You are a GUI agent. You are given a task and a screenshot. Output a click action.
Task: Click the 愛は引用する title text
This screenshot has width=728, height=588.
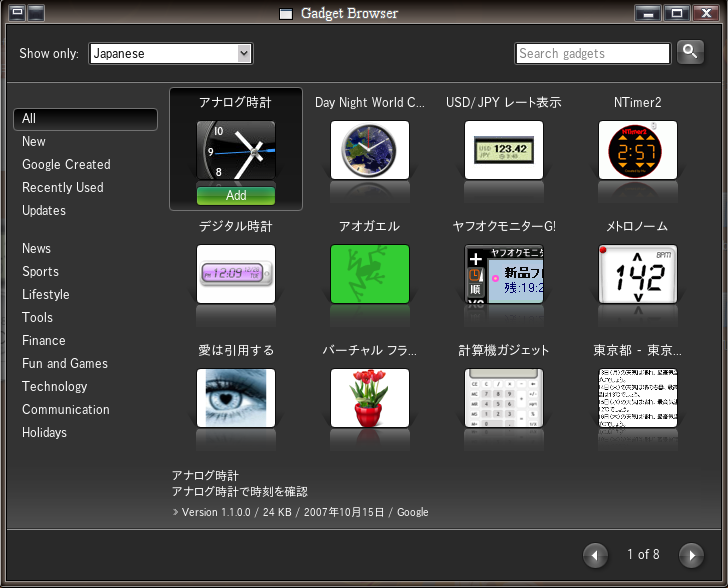point(236,351)
